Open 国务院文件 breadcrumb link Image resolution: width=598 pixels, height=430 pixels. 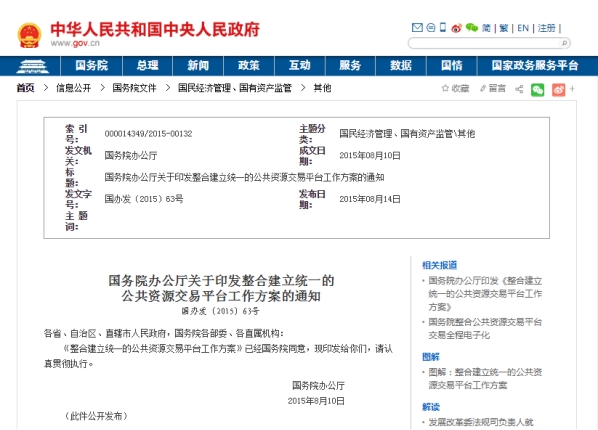[x=134, y=88]
